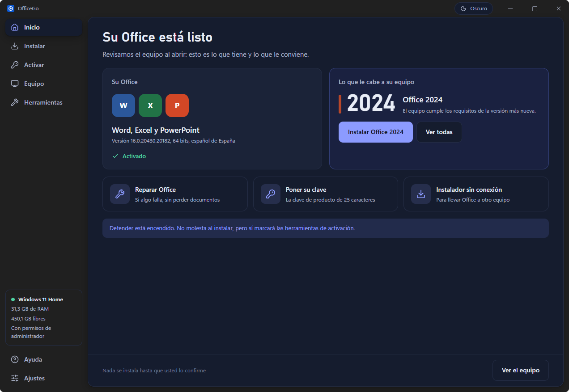Click the 31,3 GB de RAM text
Viewport: 569px width, 392px height.
tap(30, 309)
